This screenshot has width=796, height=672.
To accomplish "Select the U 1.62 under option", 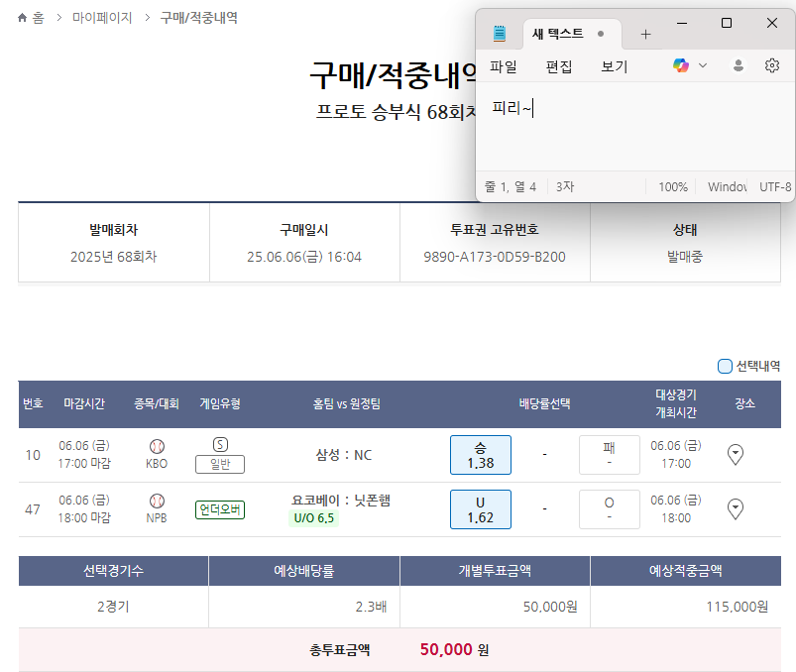I will (x=480, y=508).
